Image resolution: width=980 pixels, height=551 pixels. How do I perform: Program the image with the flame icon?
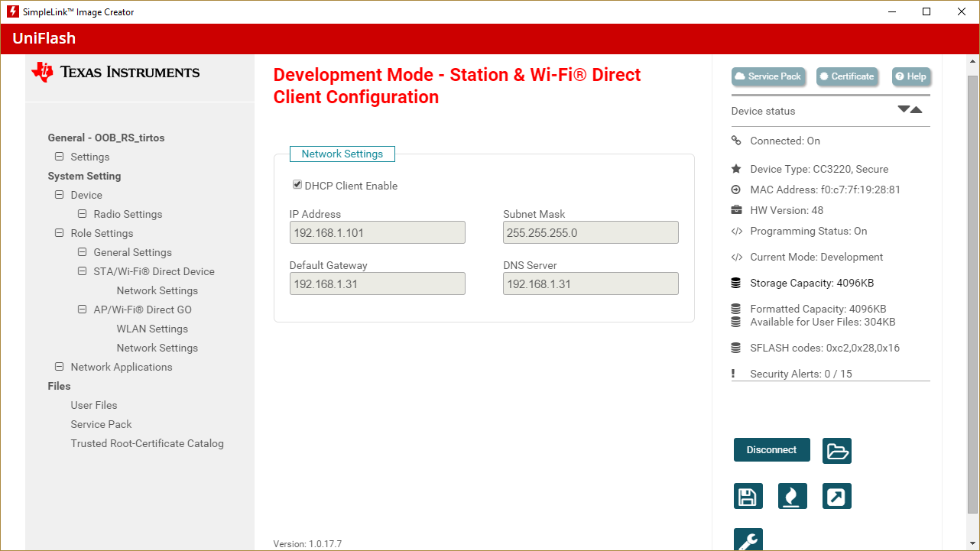(793, 497)
